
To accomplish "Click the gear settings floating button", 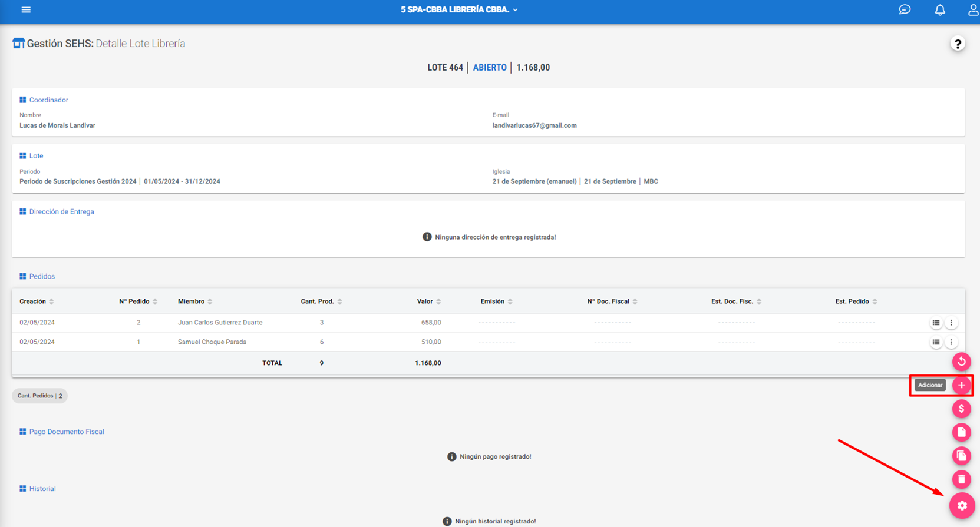I will (962, 505).
